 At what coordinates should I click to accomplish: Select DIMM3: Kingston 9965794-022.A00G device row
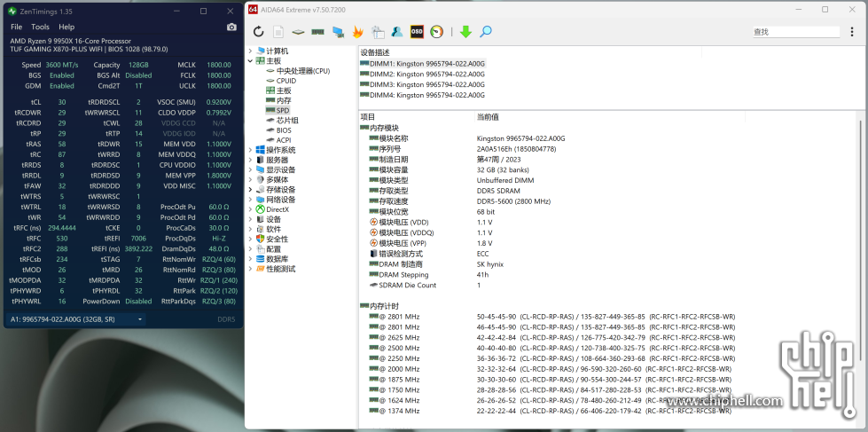click(x=422, y=85)
